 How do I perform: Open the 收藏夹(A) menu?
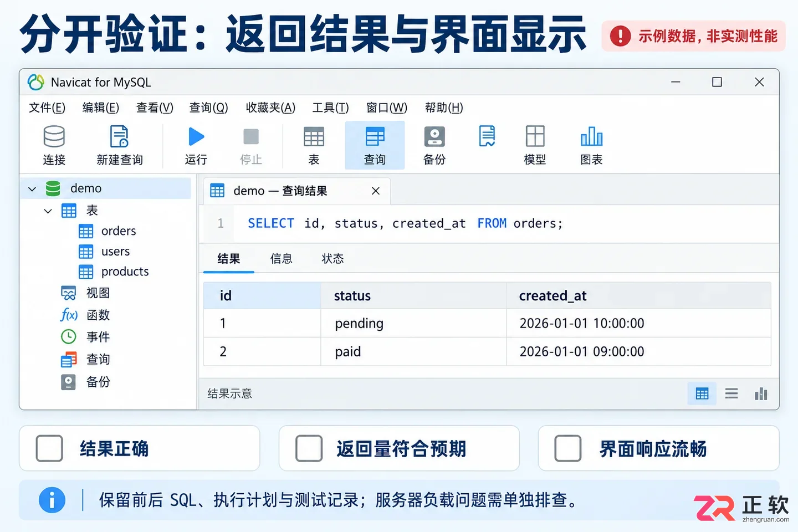[x=270, y=108]
